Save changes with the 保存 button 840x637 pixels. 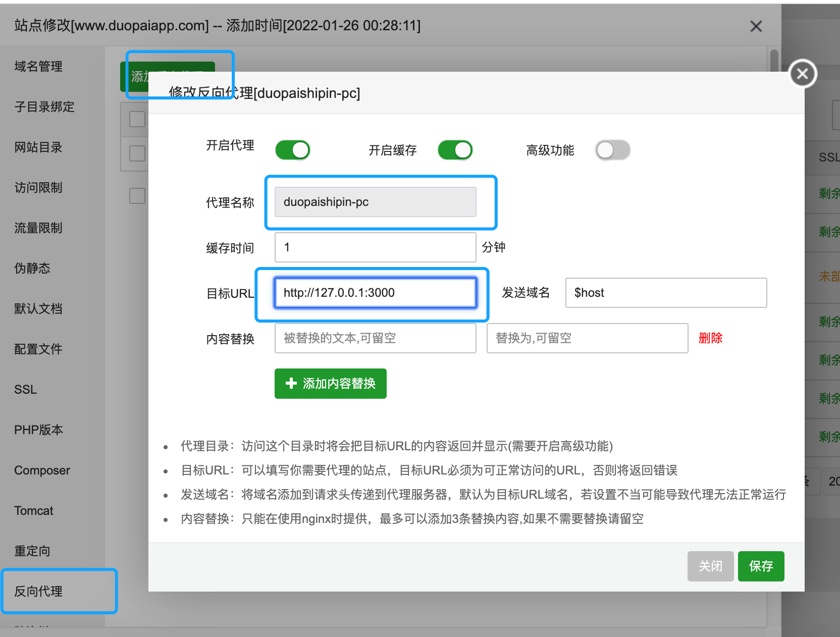click(761, 566)
